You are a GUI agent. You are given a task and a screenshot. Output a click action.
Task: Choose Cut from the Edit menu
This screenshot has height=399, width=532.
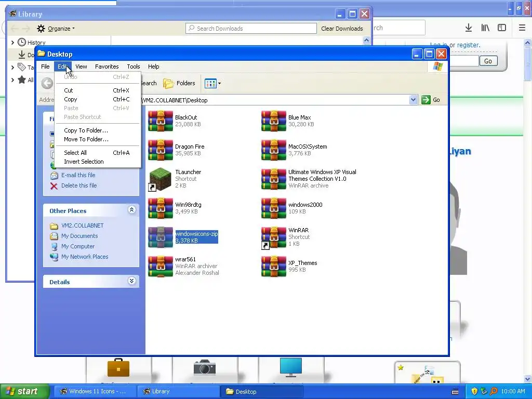click(x=97, y=90)
